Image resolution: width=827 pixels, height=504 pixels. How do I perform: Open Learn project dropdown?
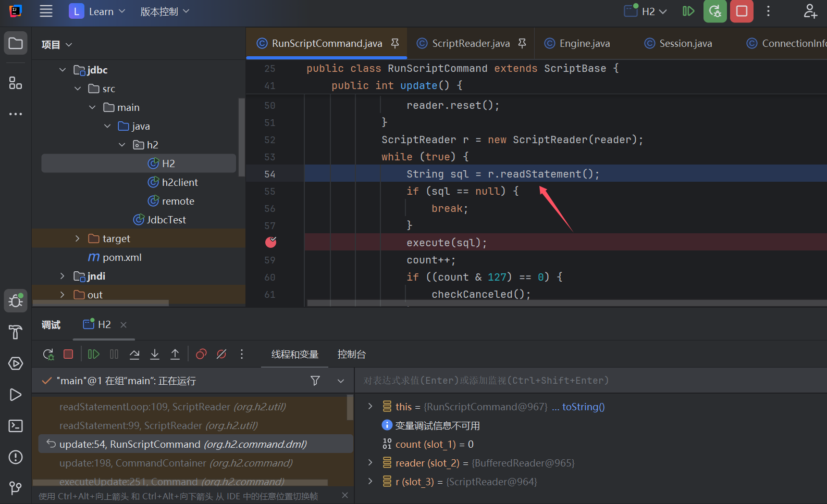coord(97,11)
